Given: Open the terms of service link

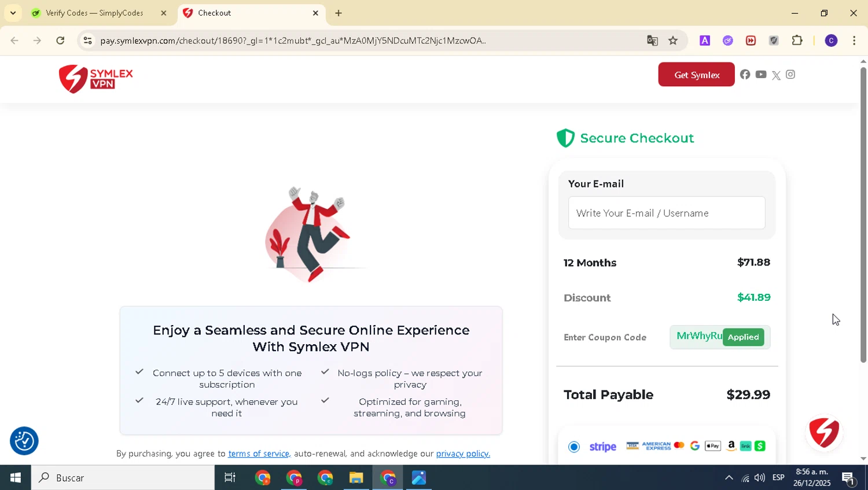Looking at the screenshot, I should pos(259,454).
